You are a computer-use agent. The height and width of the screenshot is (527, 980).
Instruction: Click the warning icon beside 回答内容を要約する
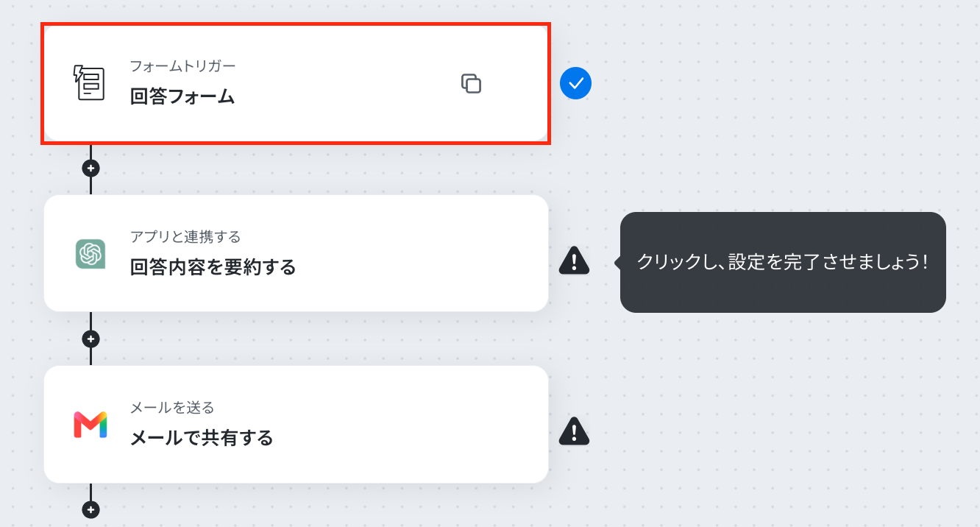(574, 260)
